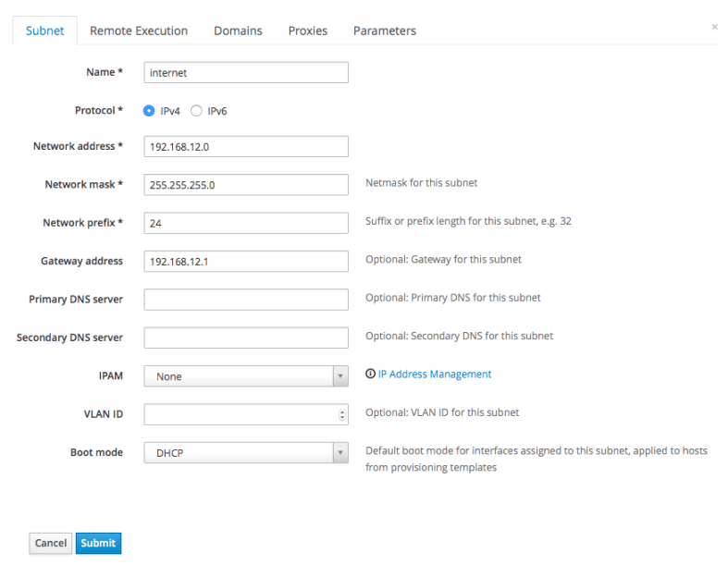The image size is (728, 565).
Task: Focus the Primary DNS server field
Action: [246, 300]
